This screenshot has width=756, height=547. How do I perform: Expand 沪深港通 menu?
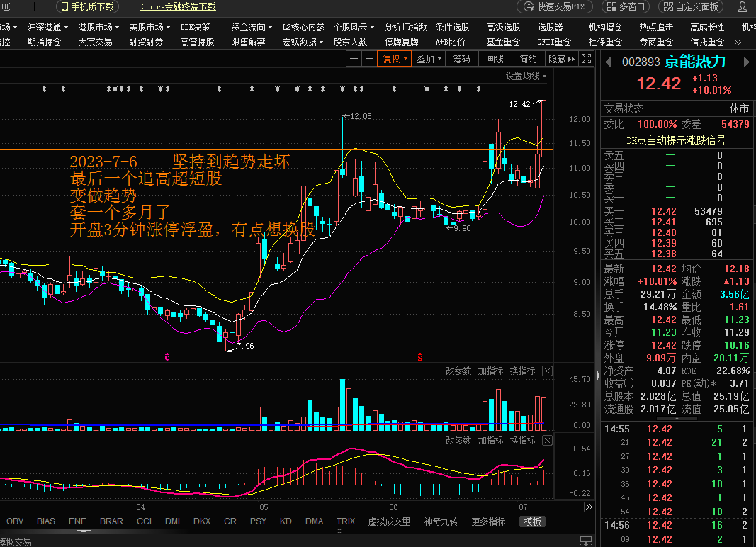(x=47, y=27)
